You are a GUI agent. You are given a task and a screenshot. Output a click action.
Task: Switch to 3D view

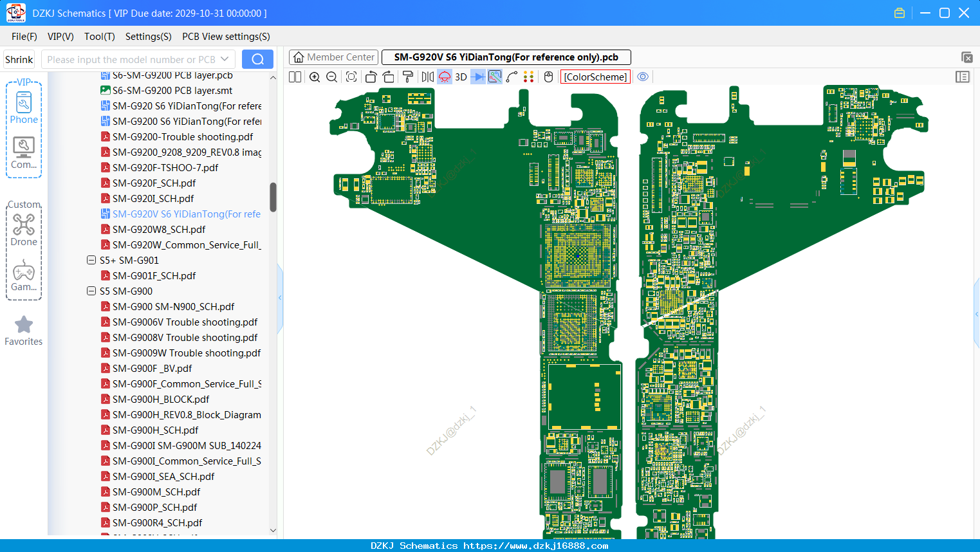coord(461,77)
